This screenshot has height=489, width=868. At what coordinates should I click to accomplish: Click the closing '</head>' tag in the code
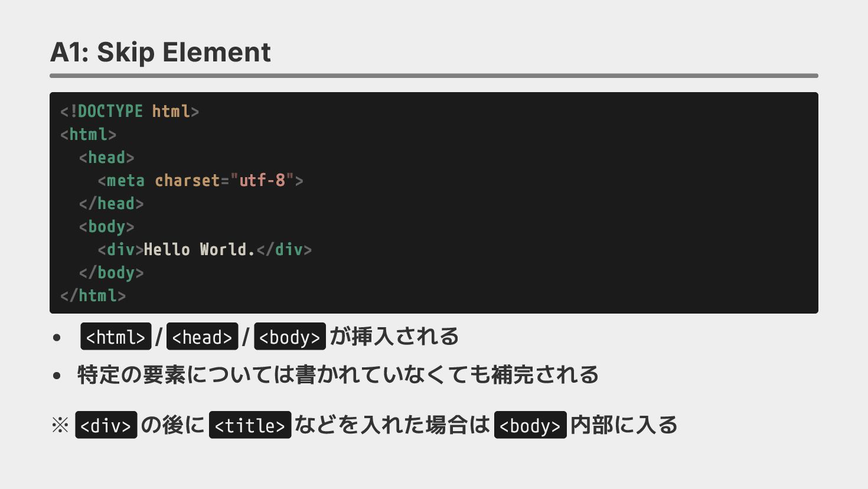(x=111, y=203)
